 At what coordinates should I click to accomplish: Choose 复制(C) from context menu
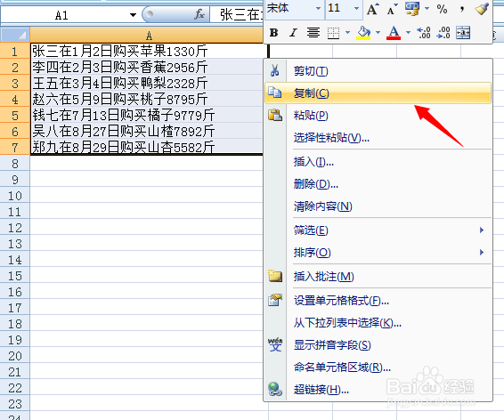pos(378,93)
